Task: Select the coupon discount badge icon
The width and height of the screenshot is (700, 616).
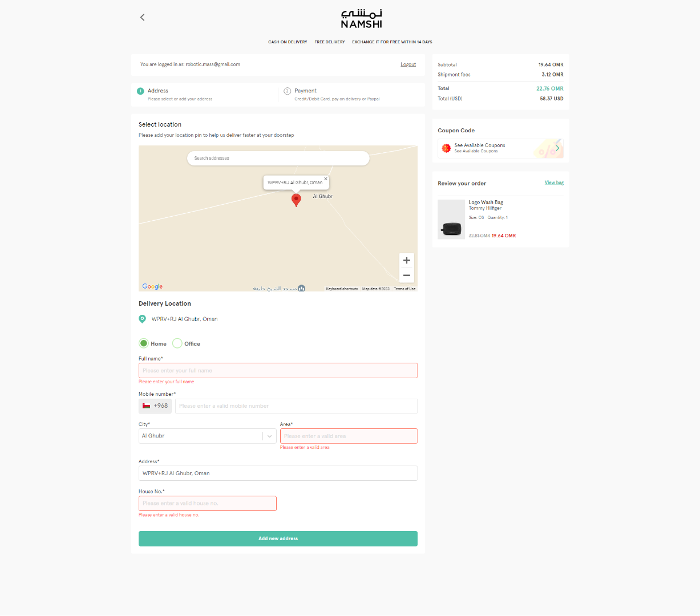Action: [x=446, y=148]
